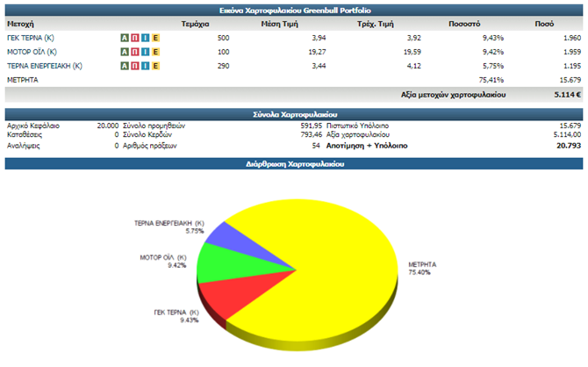Hit green Α icon for ΤΕΡΝΑ ΕΝΕΡΓΕΙΑΚΗ
Viewport: 588px width, 367px height.
124,66
